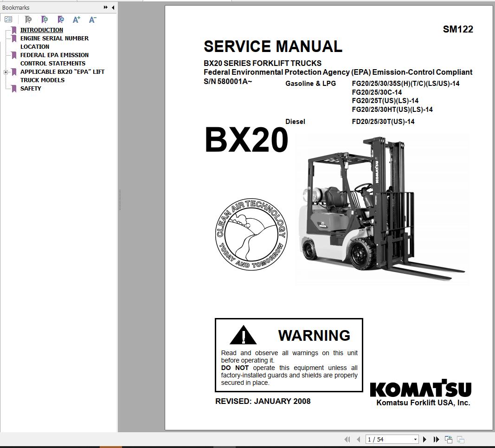Image resolution: width=495 pixels, height=448 pixels.
Task: Expand the APPLICABLE BX20 bookmark plus box
Action: click(x=6, y=72)
